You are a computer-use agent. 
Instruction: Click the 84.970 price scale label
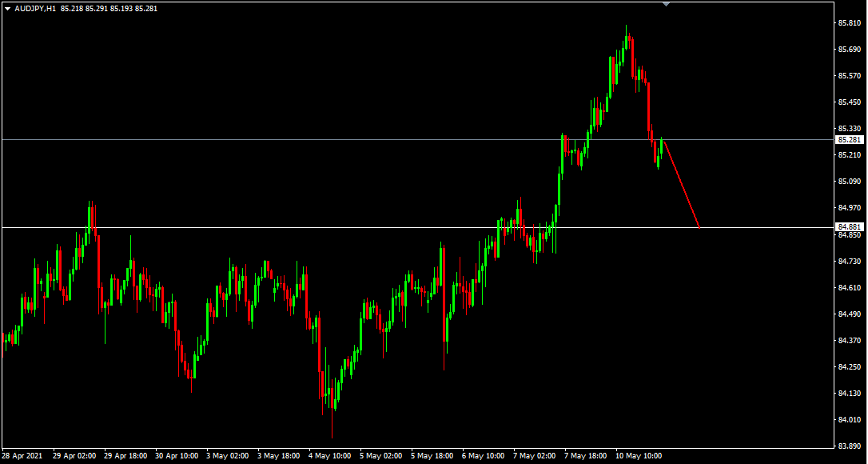click(849, 208)
